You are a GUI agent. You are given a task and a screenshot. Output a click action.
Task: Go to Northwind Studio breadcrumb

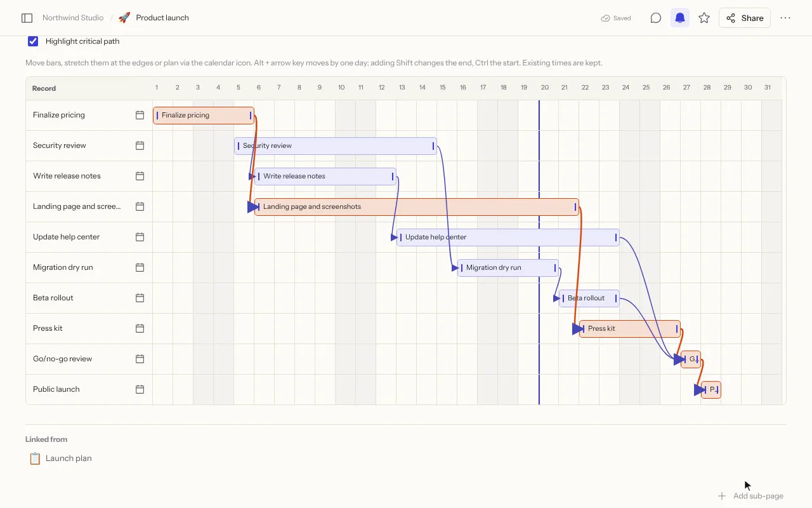[x=73, y=18]
